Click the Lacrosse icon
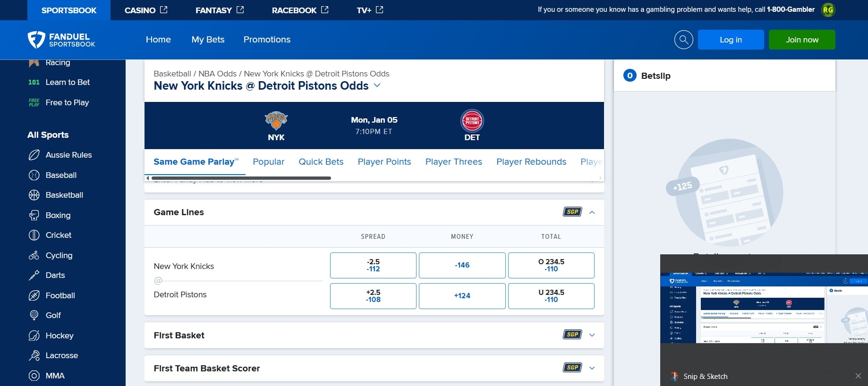868x386 pixels. 34,355
